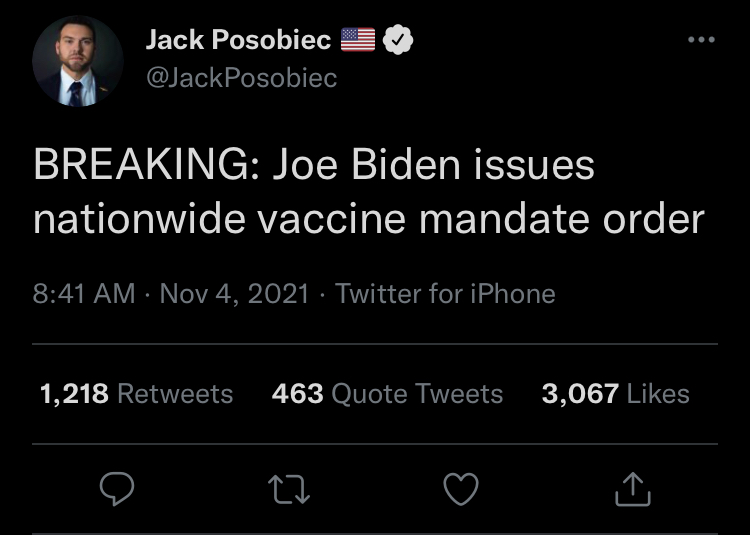Open Jack Posobiec's profile picture
This screenshot has width=750, height=535.
(78, 60)
